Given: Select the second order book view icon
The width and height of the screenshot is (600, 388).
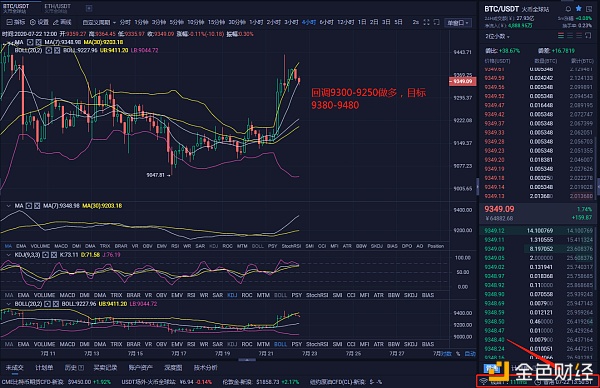Looking at the screenshot, I should point(570,36).
